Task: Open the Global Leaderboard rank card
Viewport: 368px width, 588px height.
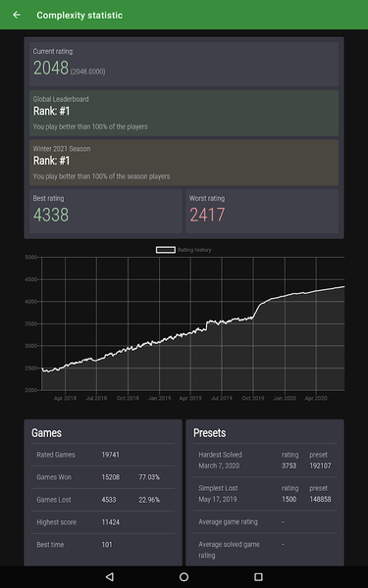Action: pyautogui.click(x=184, y=113)
